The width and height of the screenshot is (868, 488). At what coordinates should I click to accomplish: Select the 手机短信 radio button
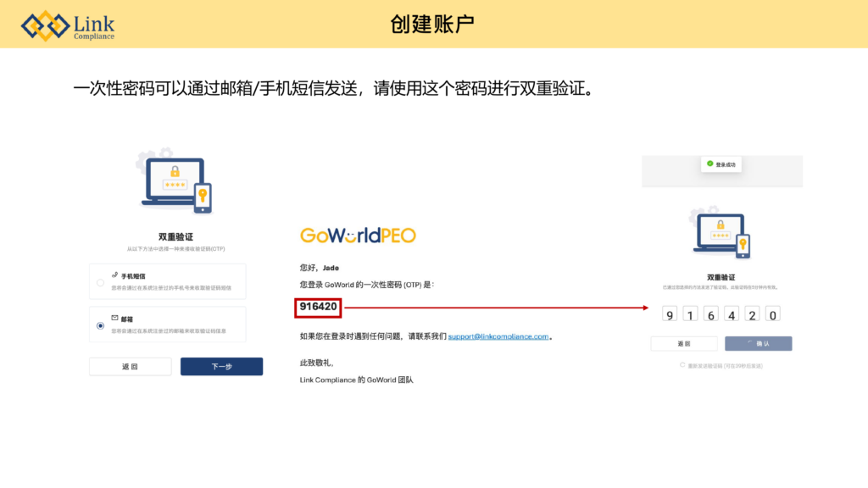pos(101,282)
